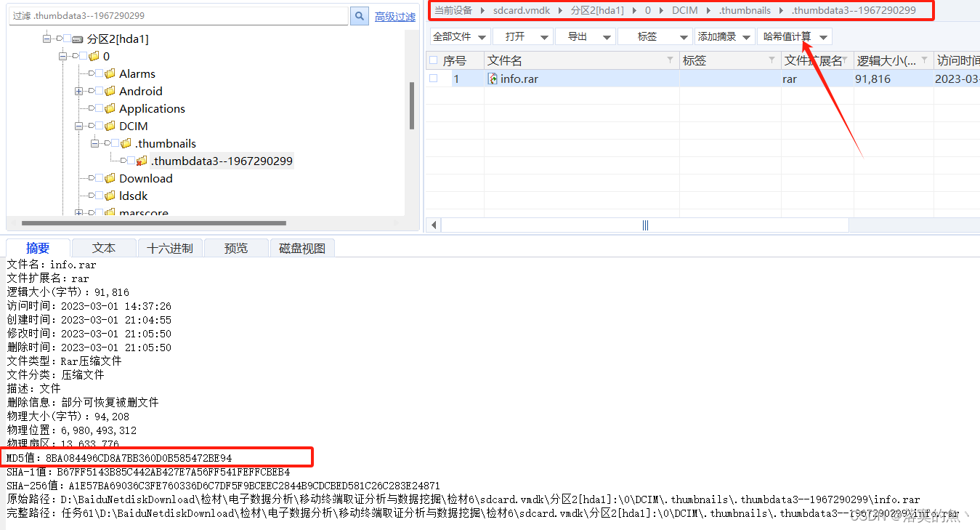Click the Android folder icon

coord(110,91)
